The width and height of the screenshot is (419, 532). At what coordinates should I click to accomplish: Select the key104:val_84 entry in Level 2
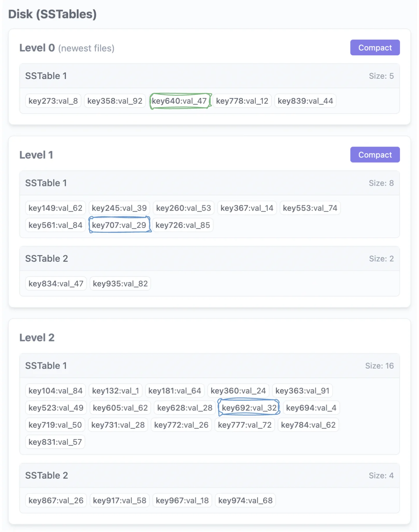[x=55, y=391]
